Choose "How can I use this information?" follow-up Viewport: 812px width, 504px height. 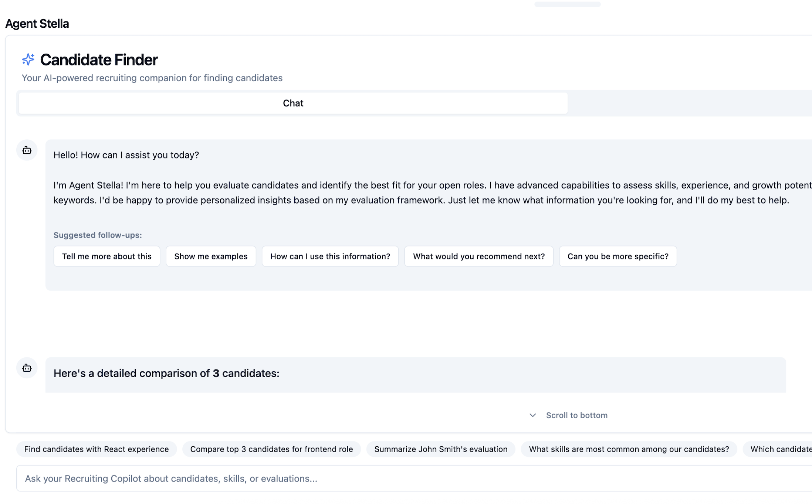pos(330,256)
